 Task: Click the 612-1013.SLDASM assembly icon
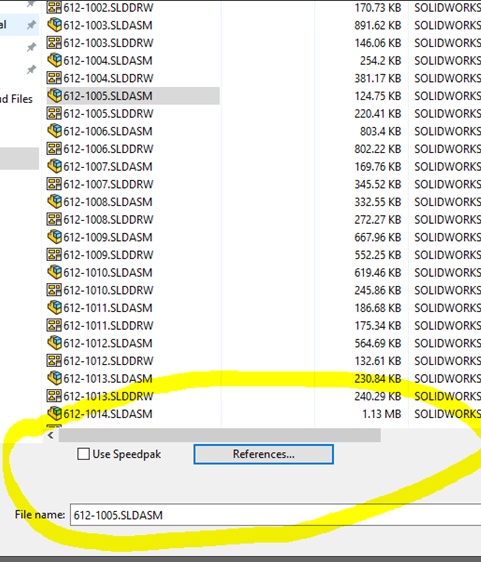54,378
